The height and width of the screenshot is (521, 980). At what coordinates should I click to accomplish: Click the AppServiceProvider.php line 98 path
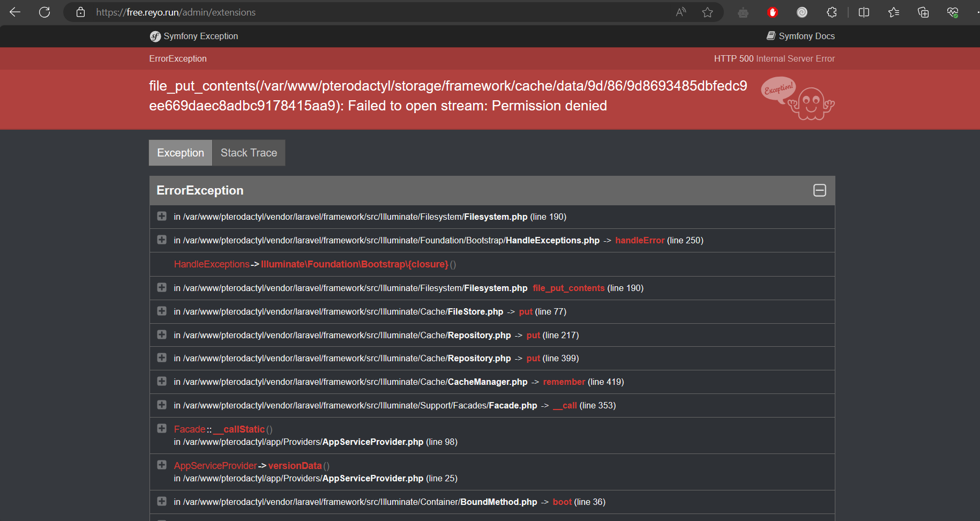pyautogui.click(x=316, y=442)
